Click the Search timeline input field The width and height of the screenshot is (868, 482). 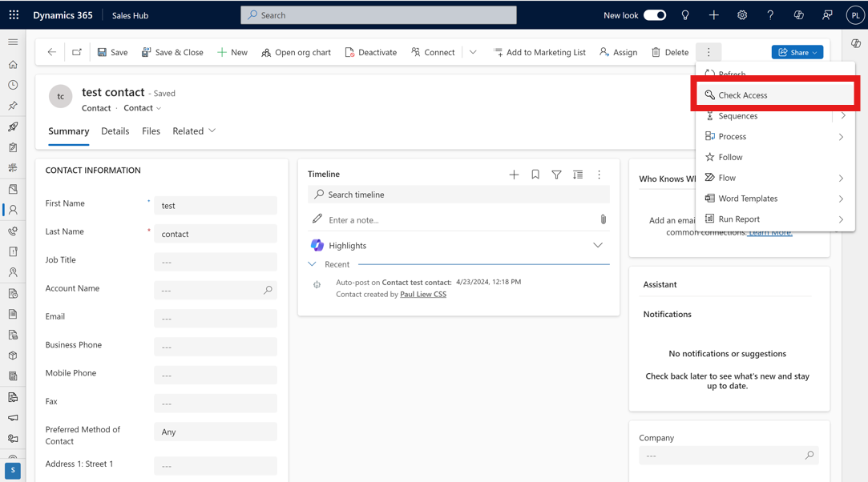(449, 195)
